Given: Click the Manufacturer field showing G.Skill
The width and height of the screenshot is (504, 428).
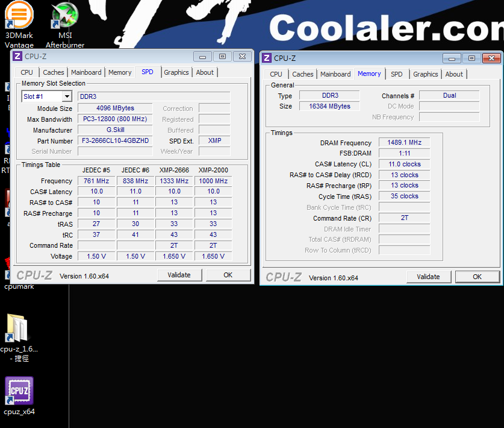Looking at the screenshot, I should coord(115,130).
